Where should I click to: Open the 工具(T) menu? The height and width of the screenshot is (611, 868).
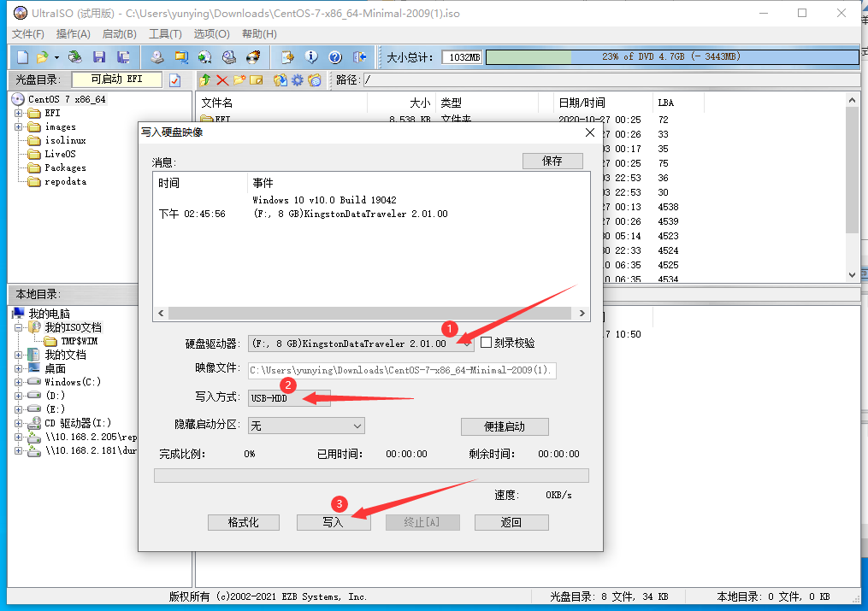click(165, 33)
